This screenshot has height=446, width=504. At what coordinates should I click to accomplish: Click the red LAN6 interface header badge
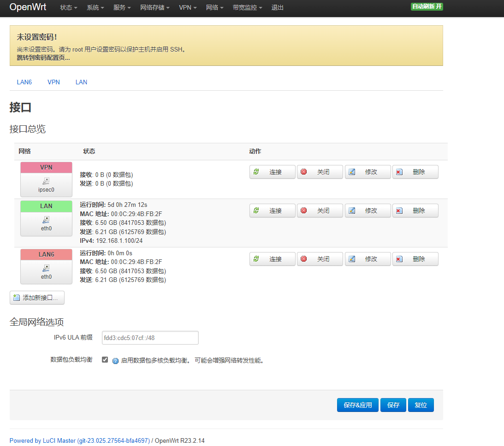[x=46, y=255]
